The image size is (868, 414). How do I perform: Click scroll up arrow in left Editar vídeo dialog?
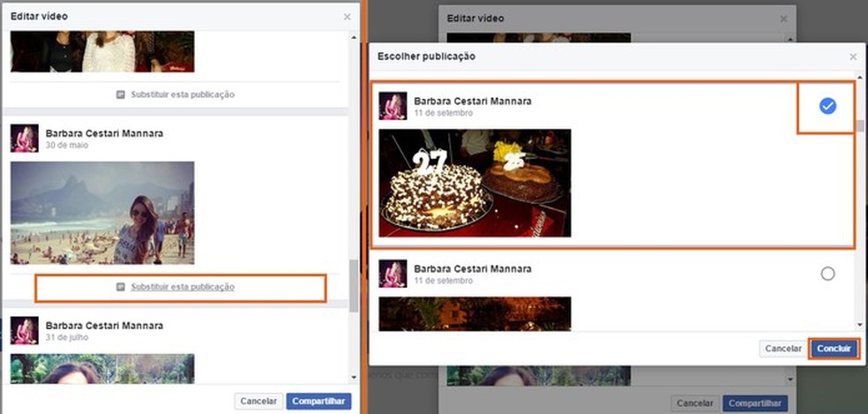point(355,38)
